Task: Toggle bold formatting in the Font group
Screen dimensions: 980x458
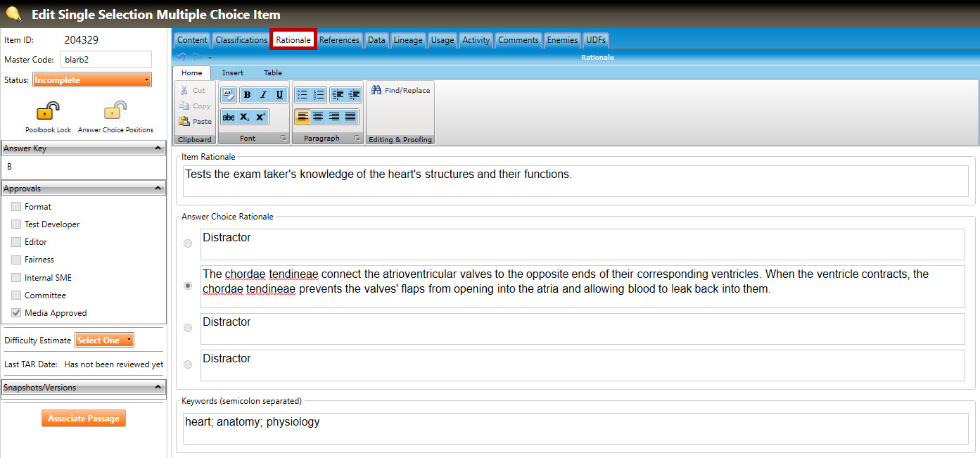Action: click(x=247, y=95)
